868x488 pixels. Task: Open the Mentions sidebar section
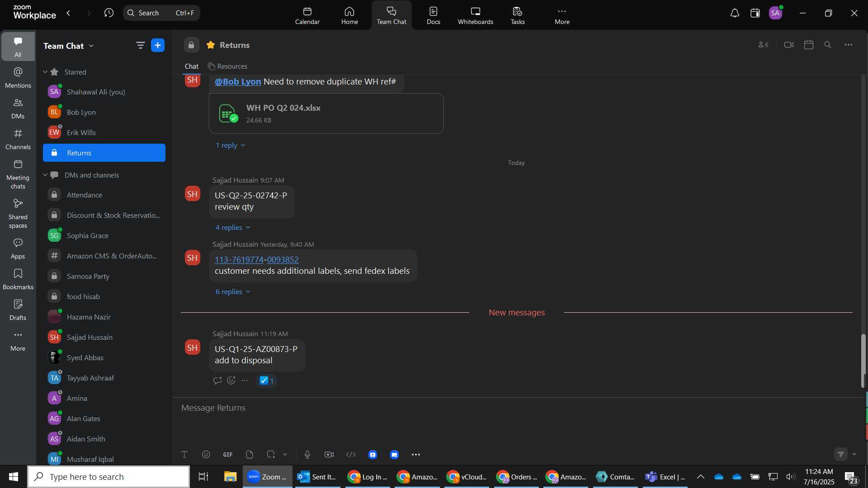click(18, 78)
